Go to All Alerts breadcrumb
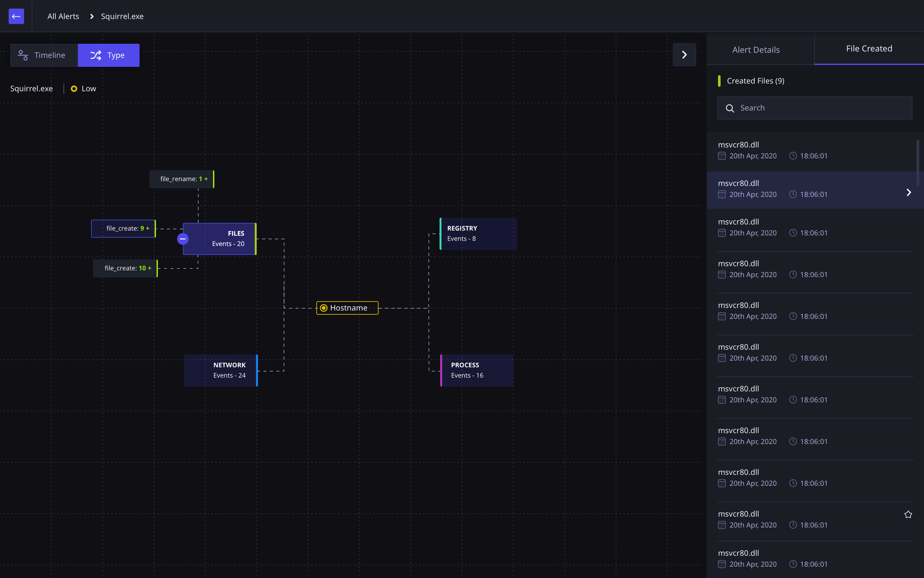Screen dimensions: 924x578 pos(63,16)
